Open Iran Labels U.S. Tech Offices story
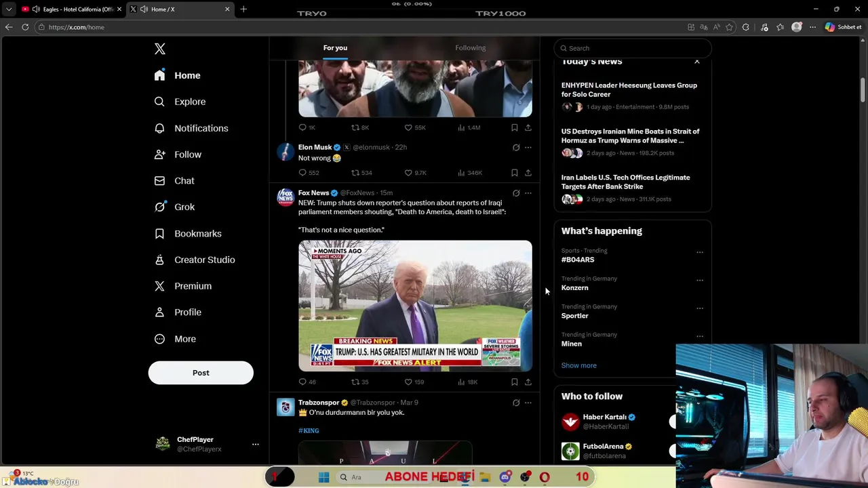This screenshot has height=488, width=868. 625,182
